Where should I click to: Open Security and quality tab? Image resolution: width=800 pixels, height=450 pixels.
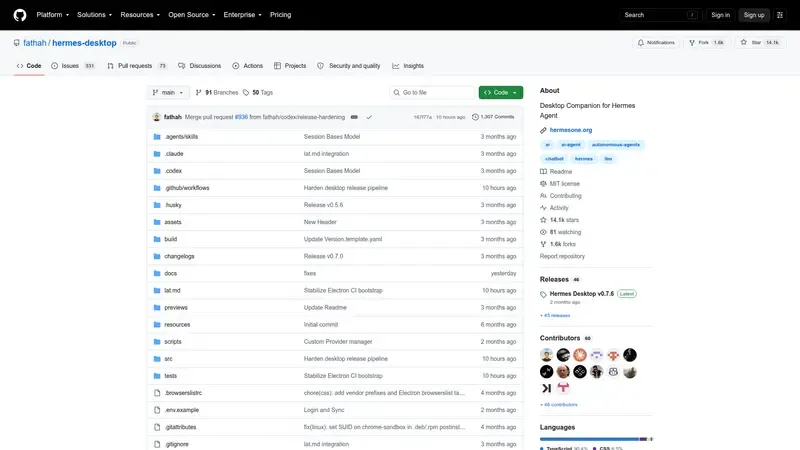point(348,66)
